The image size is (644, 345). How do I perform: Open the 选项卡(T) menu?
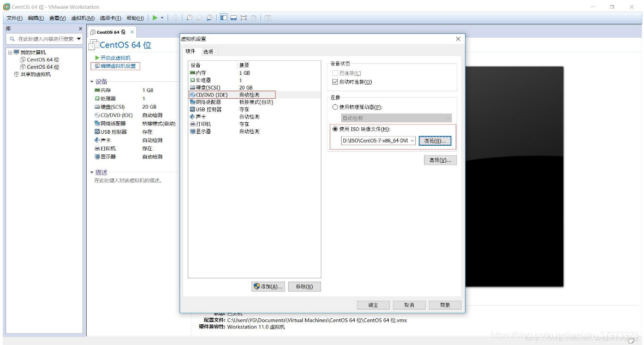point(110,18)
